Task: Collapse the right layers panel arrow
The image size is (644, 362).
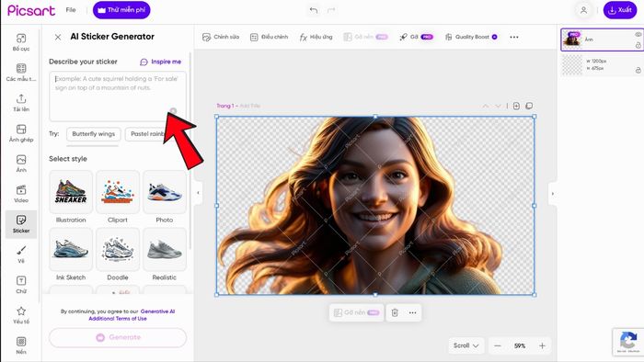Action: pos(552,193)
